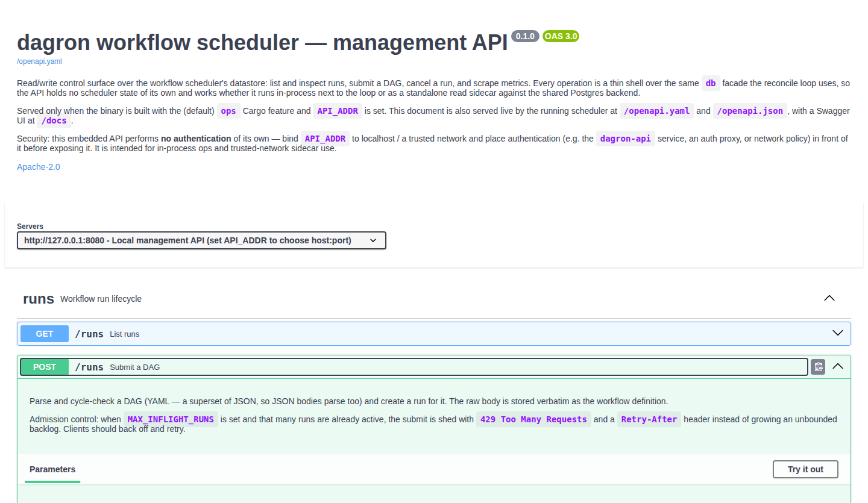Click the Retry-After code label
Screen dimensions: 868x503
tap(649, 419)
